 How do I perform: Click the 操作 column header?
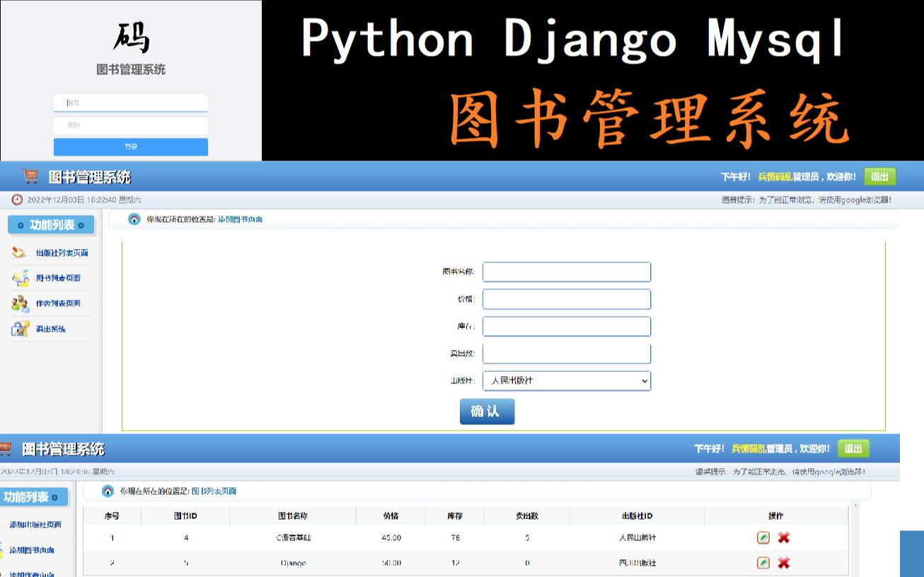point(776,516)
